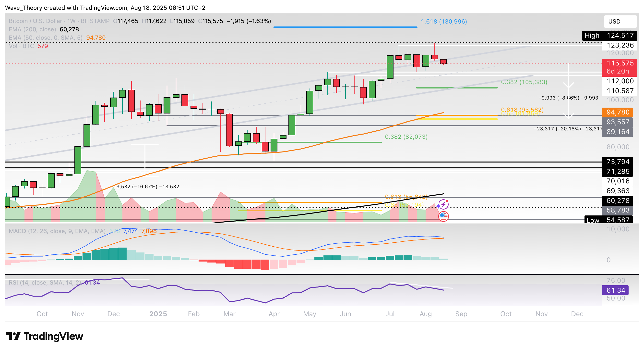Select the EMA (50, close) indicator legend

pos(46,38)
